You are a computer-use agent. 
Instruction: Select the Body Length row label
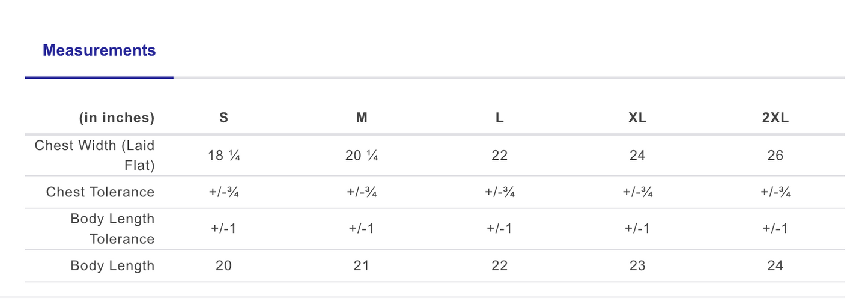click(x=112, y=266)
